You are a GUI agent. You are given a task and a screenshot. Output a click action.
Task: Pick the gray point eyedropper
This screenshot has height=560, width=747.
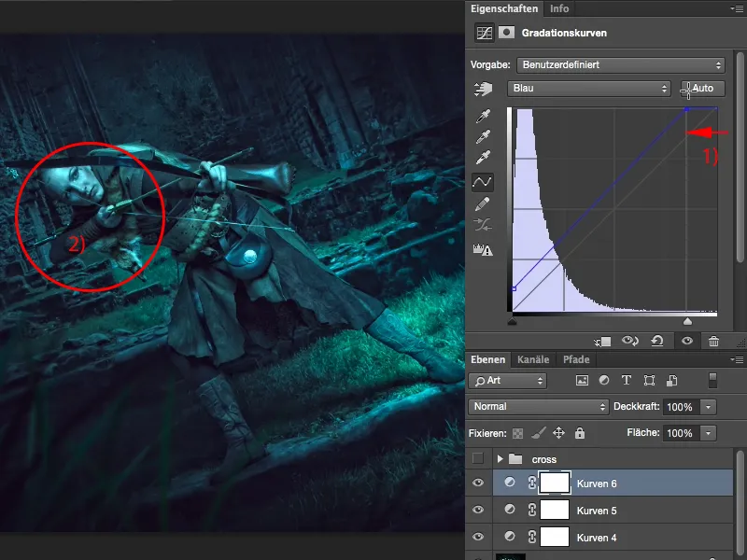pyautogui.click(x=483, y=137)
